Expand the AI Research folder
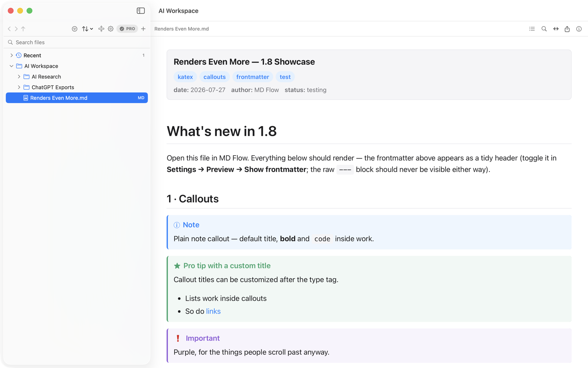This screenshot has height=368, width=588. click(19, 77)
